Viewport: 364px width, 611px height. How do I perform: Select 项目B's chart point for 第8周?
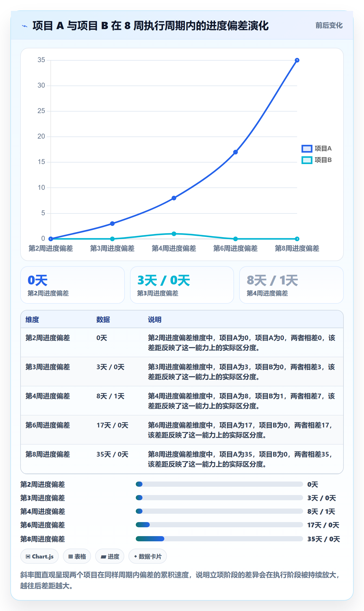click(x=297, y=239)
